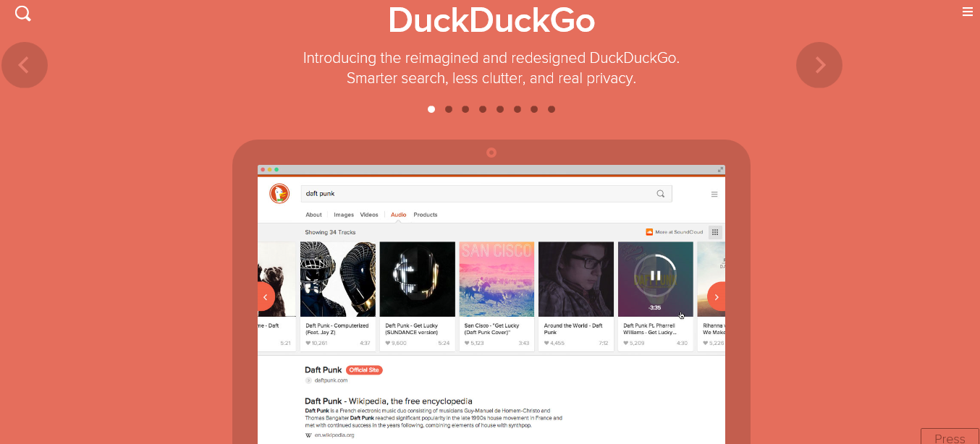Viewport: 980px width, 444px height.
Task: Select the second carousel dot indicator
Action: pos(449,109)
